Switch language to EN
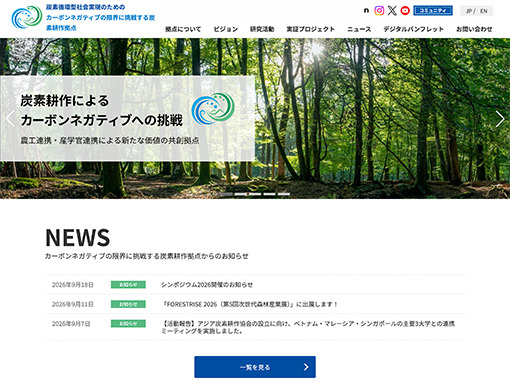510x383 pixels. click(484, 11)
